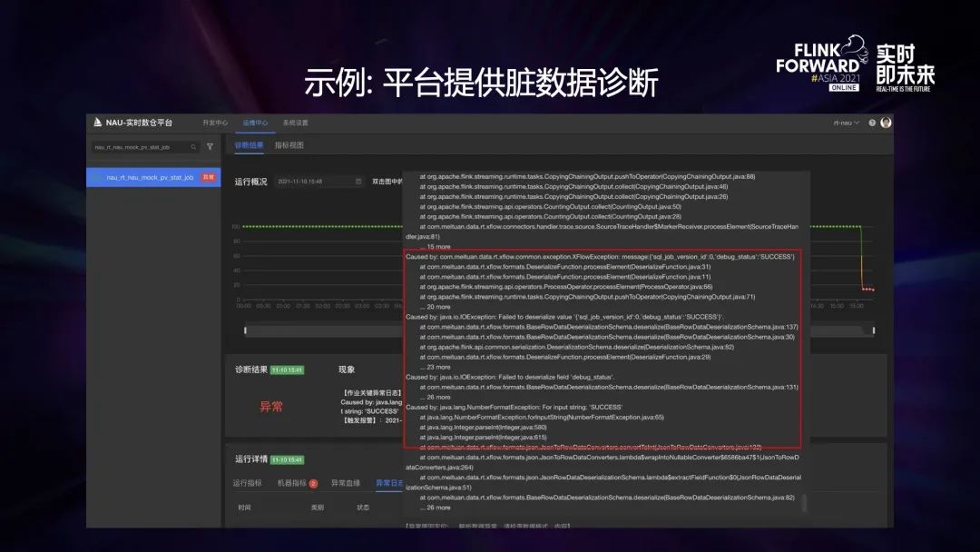This screenshot has height=552, width=980.
Task: Click log line 'Caused by: com.meituan...XFlowException'
Action: 600,257
